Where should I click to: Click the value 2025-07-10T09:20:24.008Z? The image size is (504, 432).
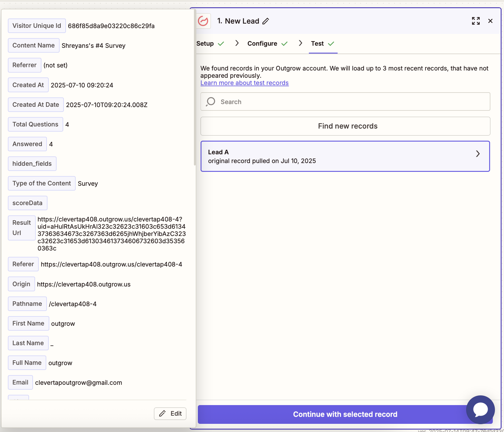(x=107, y=105)
